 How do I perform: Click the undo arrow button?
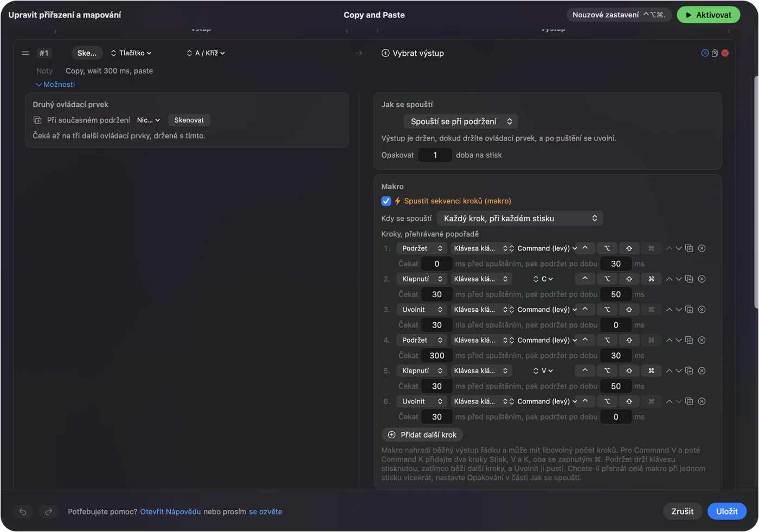(x=23, y=511)
